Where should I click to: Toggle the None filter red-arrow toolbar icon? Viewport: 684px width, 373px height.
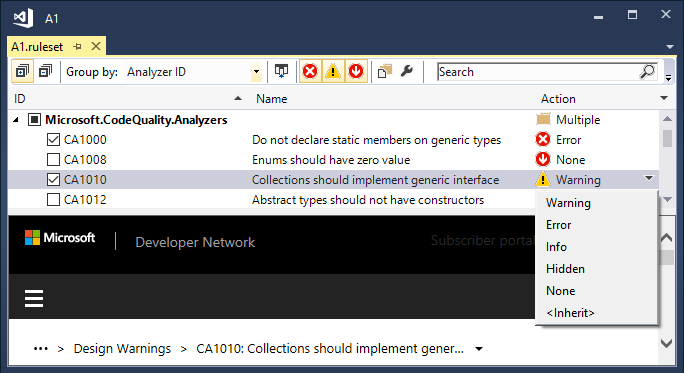pyautogui.click(x=356, y=71)
